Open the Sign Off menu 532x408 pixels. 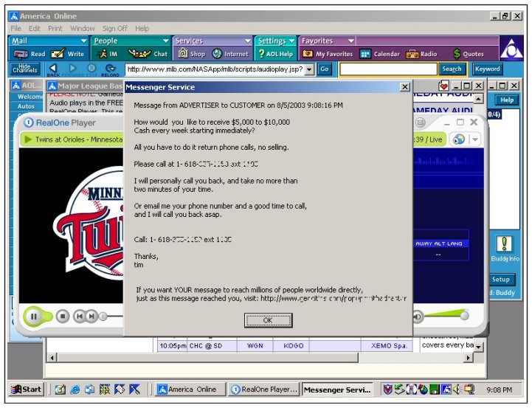[114, 28]
